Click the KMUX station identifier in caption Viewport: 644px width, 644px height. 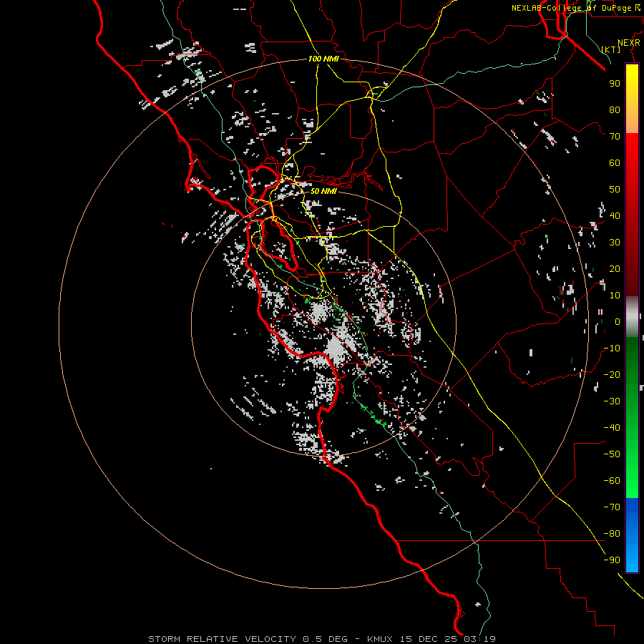tap(380, 639)
